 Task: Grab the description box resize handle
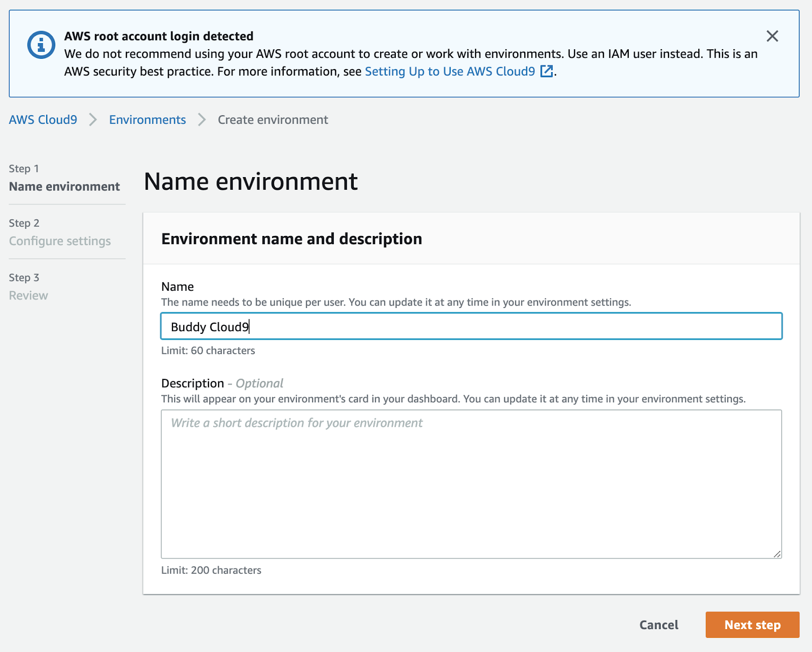click(x=777, y=554)
